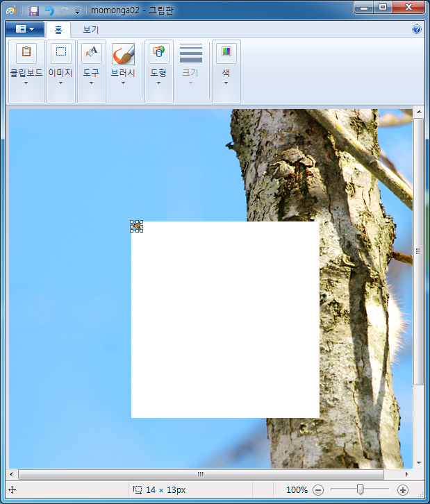Click the vertical scrollbar up arrow

(x=418, y=112)
